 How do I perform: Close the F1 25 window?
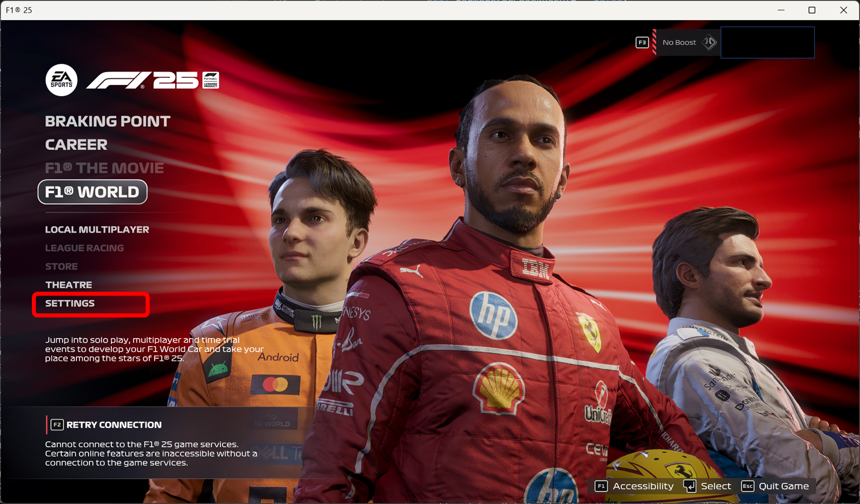pos(843,10)
